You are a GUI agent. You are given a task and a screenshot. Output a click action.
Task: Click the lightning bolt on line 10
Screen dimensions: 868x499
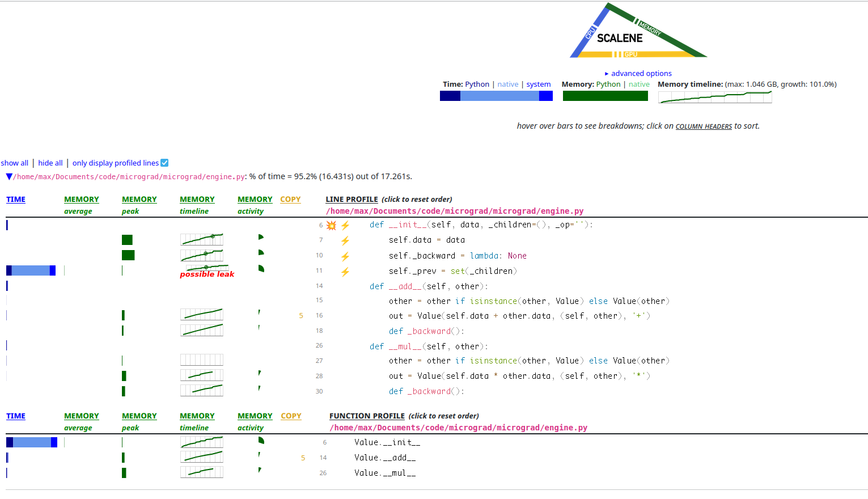pyautogui.click(x=345, y=256)
